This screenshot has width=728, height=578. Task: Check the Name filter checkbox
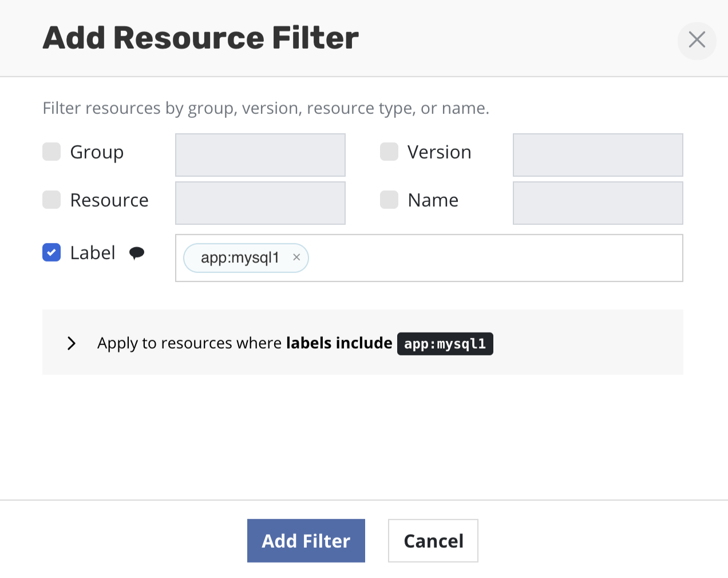[389, 200]
